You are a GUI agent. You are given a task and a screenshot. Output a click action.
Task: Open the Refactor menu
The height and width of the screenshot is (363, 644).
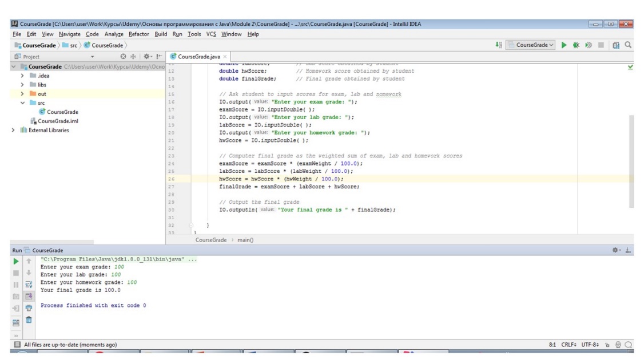click(138, 34)
